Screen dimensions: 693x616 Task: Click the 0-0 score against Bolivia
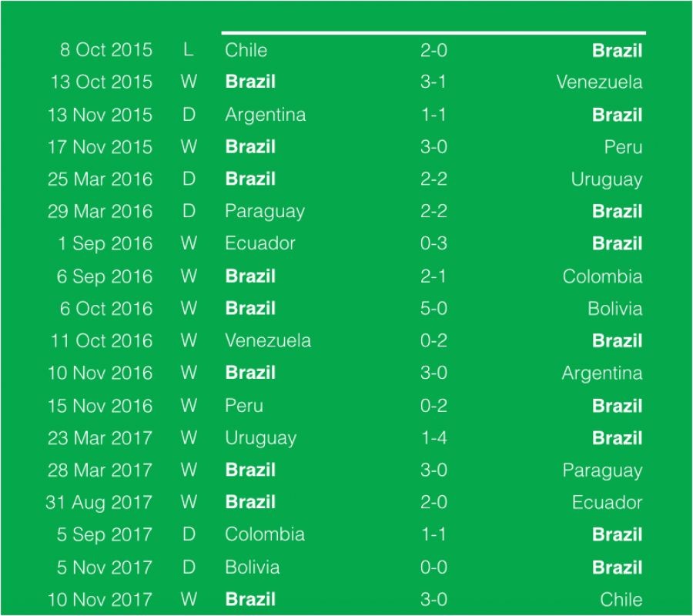(433, 567)
